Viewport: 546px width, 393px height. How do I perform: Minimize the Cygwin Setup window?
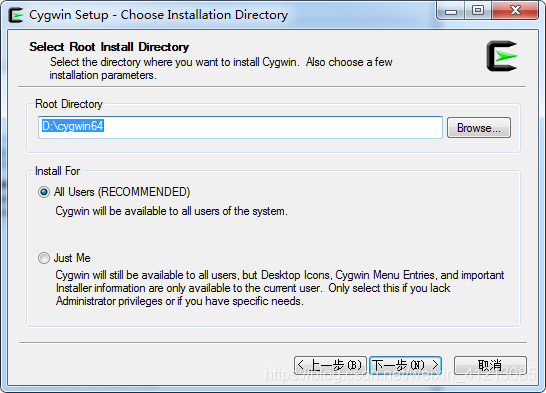451,11
